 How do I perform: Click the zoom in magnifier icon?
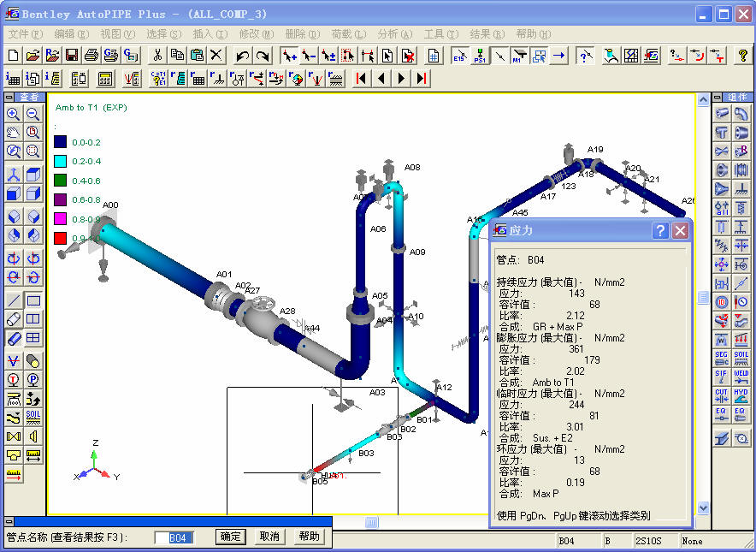(x=14, y=114)
